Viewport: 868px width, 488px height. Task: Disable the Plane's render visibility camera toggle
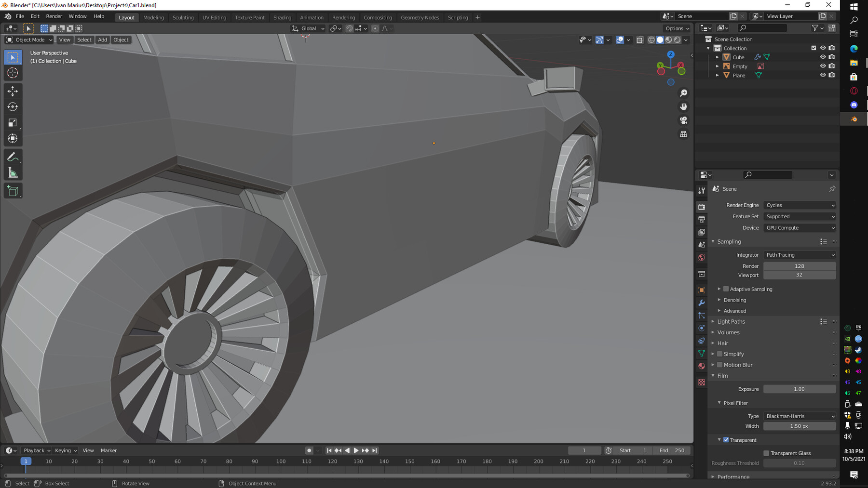(x=832, y=75)
